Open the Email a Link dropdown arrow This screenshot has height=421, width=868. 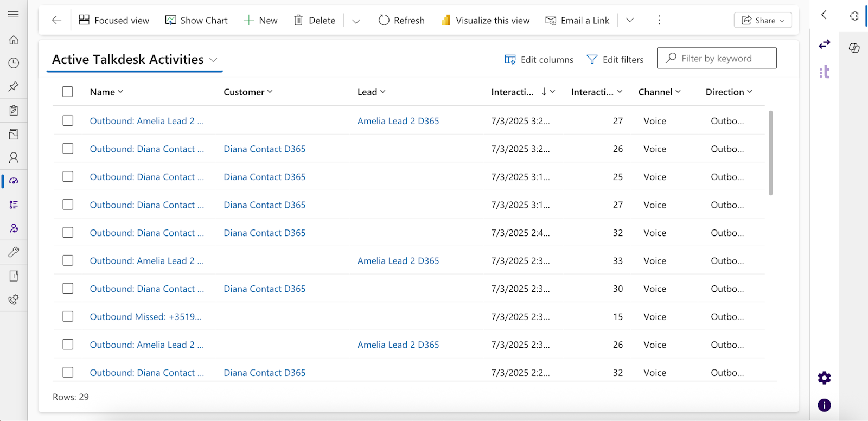[630, 20]
